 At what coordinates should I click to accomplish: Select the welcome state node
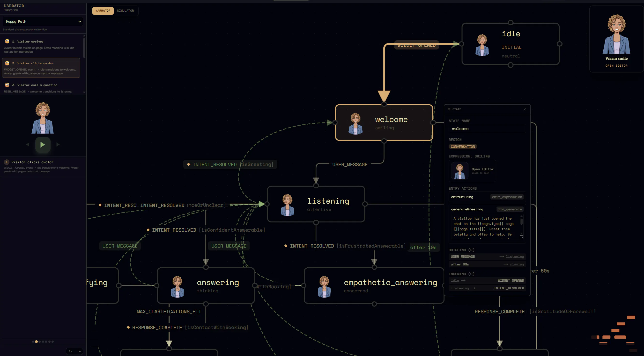(384, 123)
